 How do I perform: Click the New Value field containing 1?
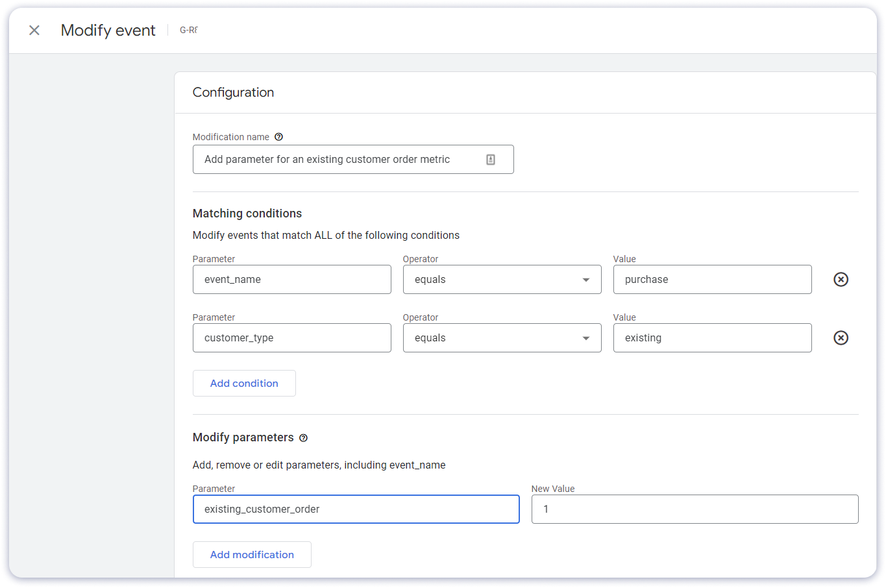click(695, 509)
